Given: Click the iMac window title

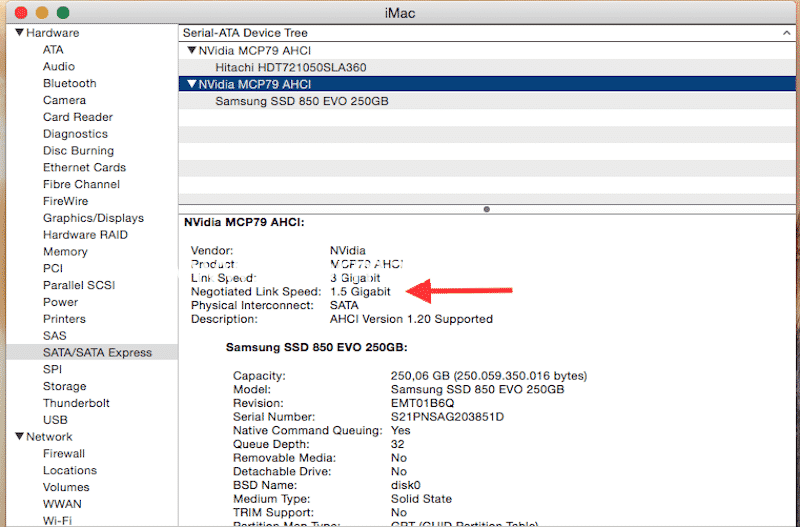Looking at the screenshot, I should pyautogui.click(x=400, y=13).
